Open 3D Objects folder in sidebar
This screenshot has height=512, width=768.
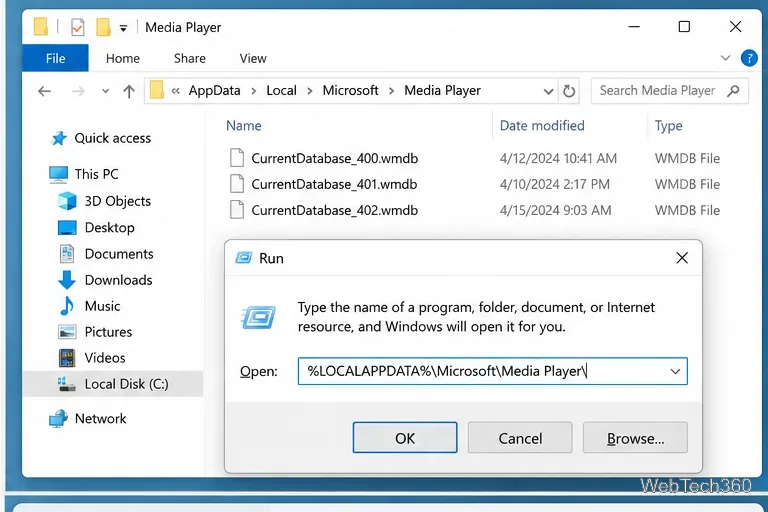point(118,201)
